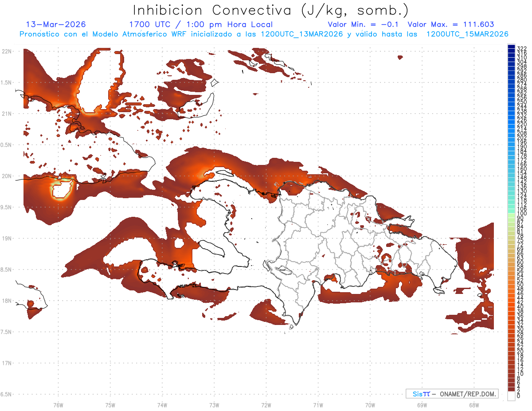Screen dimensions: 532x411
Task: Click the "69W" longitude label
Action: pyautogui.click(x=422, y=405)
